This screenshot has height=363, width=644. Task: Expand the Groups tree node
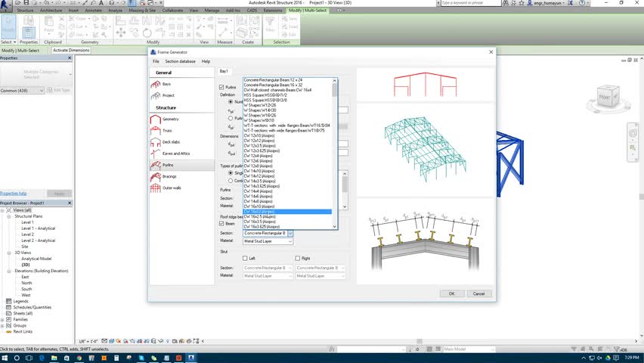click(x=2, y=326)
